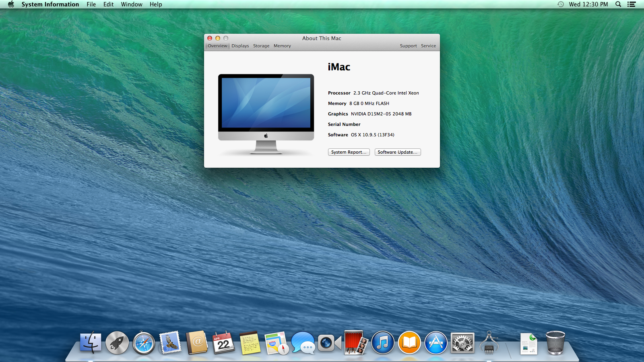
Task: Open the Apple menu
Action: [11, 4]
